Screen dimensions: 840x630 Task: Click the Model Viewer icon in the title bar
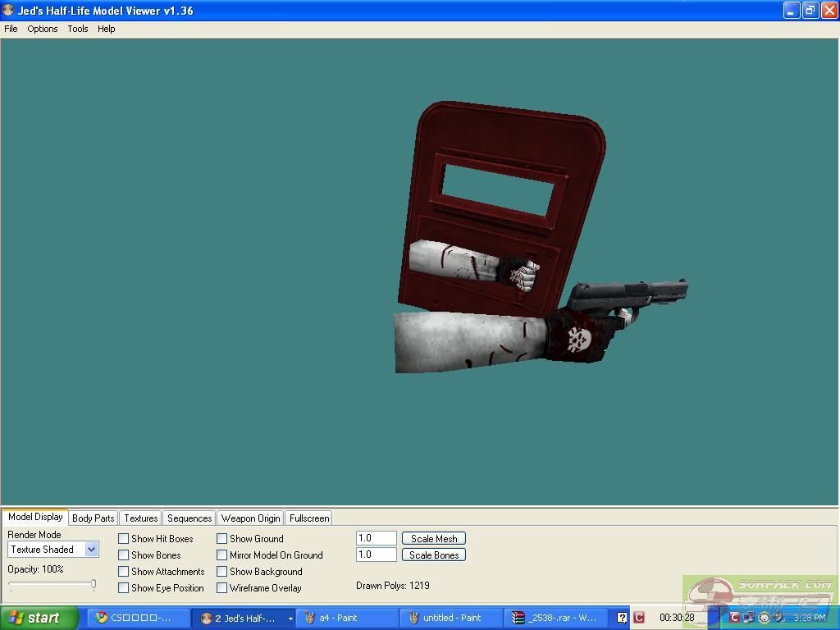pos(9,11)
